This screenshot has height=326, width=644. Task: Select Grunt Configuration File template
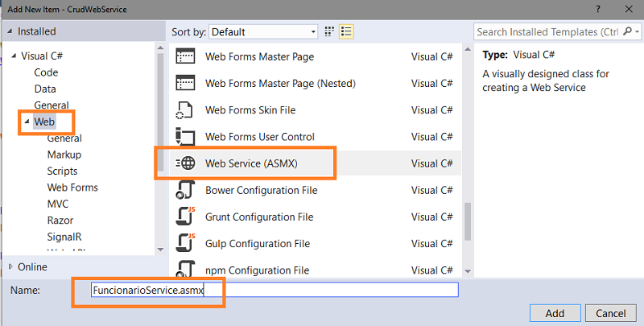(x=315, y=217)
